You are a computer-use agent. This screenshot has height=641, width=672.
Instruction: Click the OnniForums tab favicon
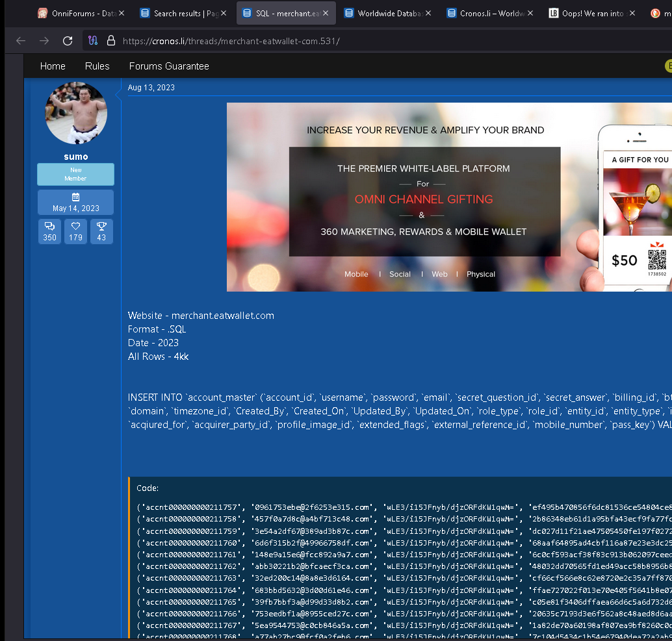coord(42,13)
